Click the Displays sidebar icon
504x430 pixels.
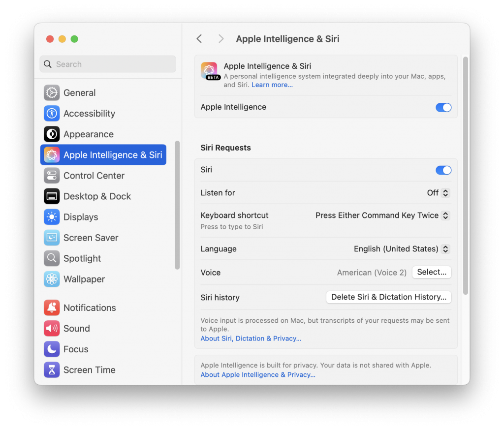[x=52, y=217]
